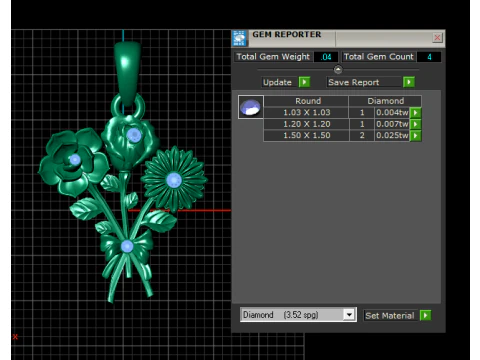Click the Total Gem Count value 4
The height and width of the screenshot is (360, 480).
pyautogui.click(x=429, y=57)
